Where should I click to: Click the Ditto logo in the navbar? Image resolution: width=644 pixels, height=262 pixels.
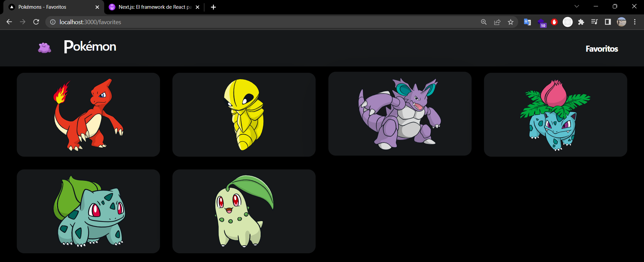tap(45, 48)
